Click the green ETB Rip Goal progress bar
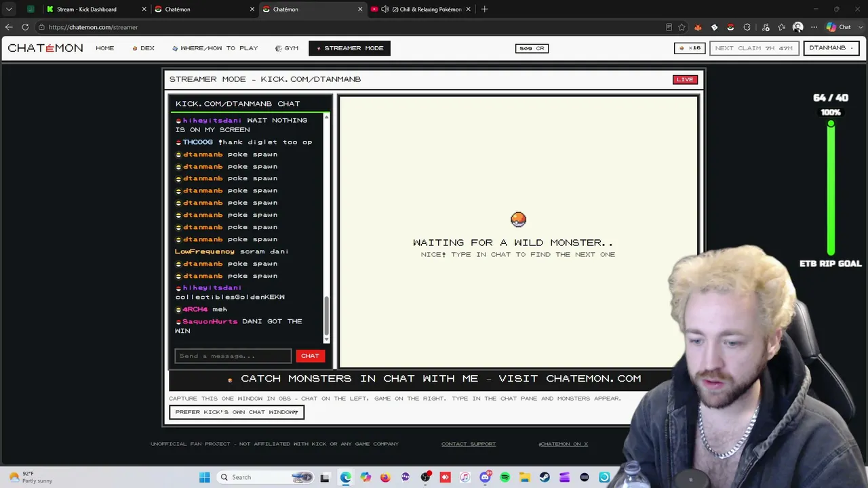The height and width of the screenshot is (488, 868). point(831,188)
